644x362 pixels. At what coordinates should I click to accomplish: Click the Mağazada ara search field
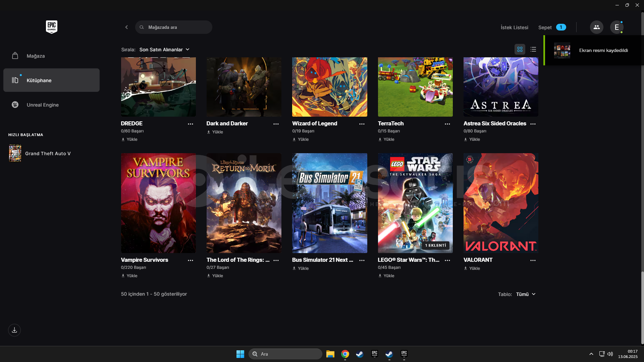point(174,27)
